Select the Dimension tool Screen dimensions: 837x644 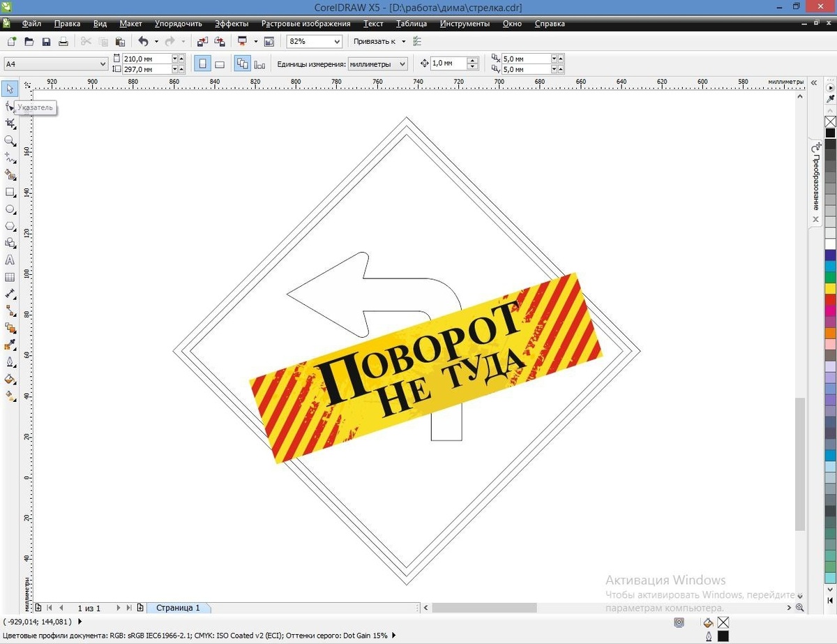click(10, 294)
